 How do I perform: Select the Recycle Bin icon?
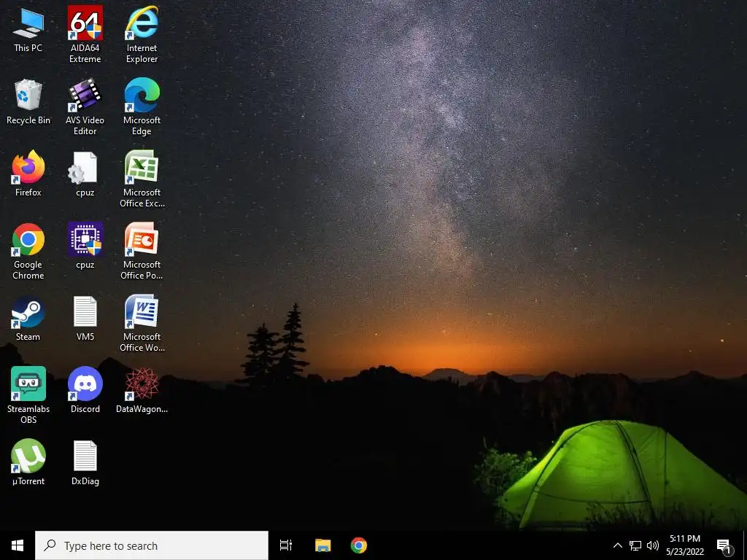pos(28,102)
